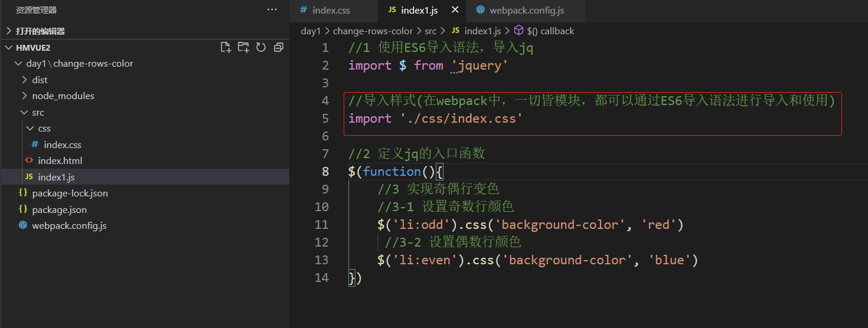This screenshot has height=328, width=868.
Task: Open the explorer more actions ellipsis
Action: coord(272,10)
